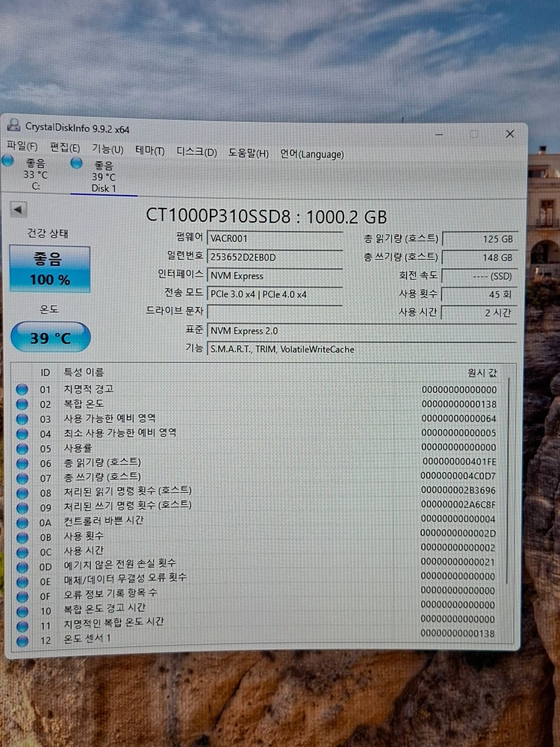The height and width of the screenshot is (747, 560).
Task: Click the CrystalDiskInfo app icon in title bar
Action: [13, 125]
